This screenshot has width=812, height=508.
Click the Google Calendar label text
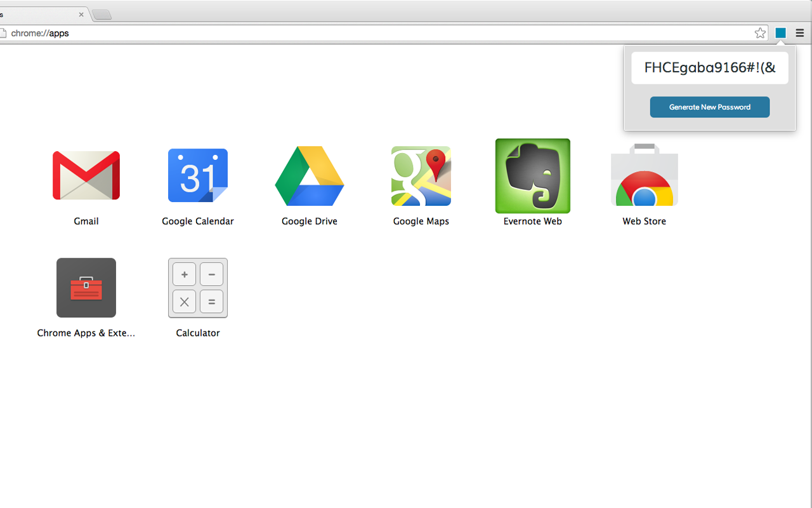198,221
